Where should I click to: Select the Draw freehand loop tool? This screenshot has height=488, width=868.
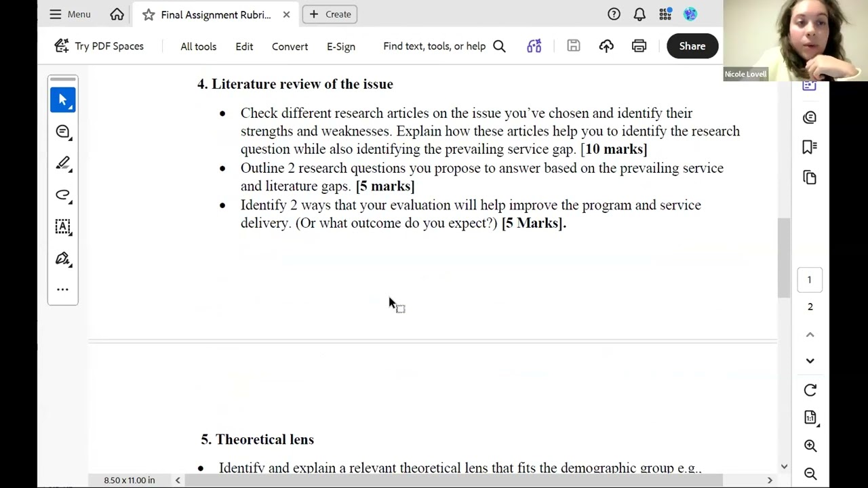[63, 195]
